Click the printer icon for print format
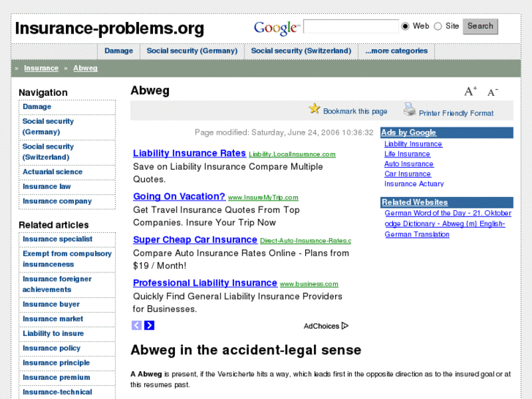Image resolution: width=532 pixels, height=399 pixels. coord(409,109)
